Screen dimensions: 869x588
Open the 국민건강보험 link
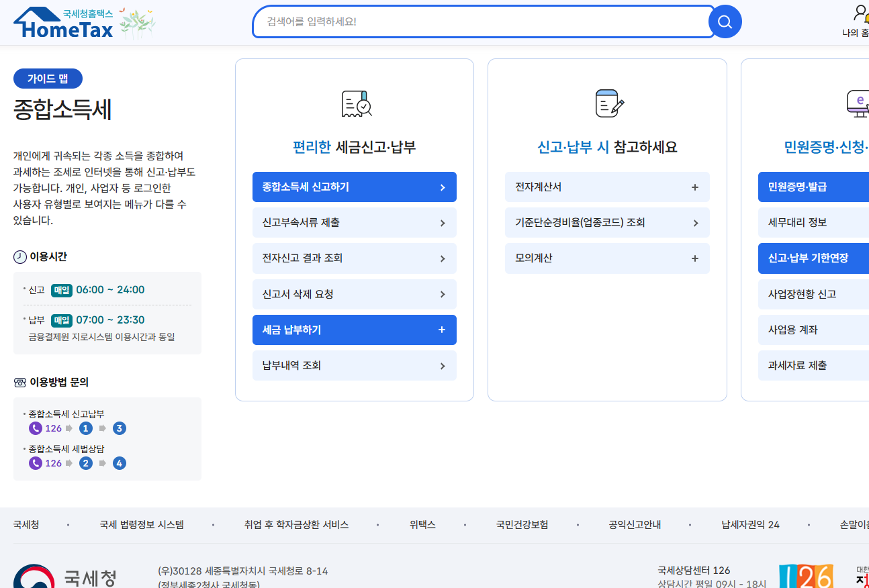point(522,525)
